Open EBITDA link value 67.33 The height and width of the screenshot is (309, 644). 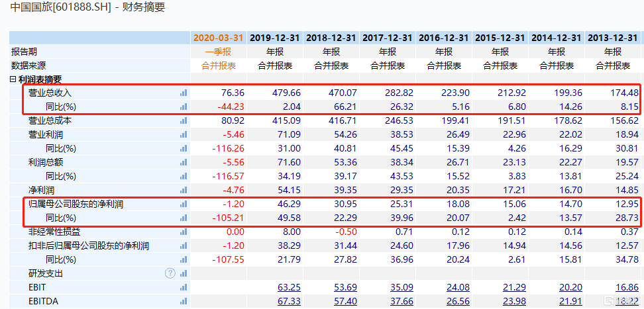289,301
